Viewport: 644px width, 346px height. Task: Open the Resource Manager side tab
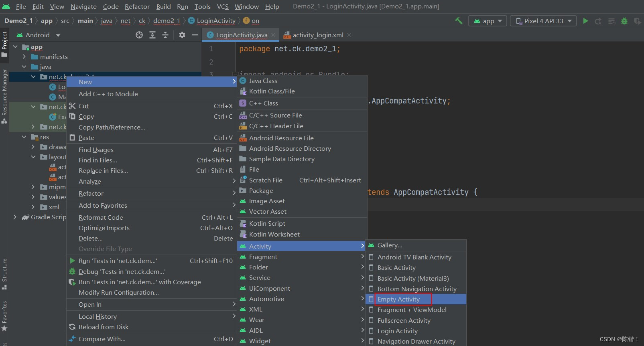point(4,96)
